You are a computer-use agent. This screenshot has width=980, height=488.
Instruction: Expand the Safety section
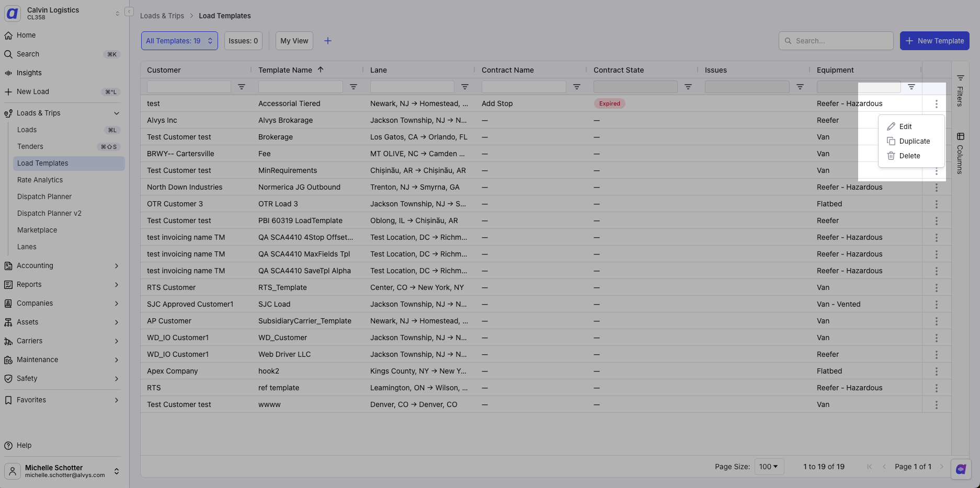(x=117, y=378)
